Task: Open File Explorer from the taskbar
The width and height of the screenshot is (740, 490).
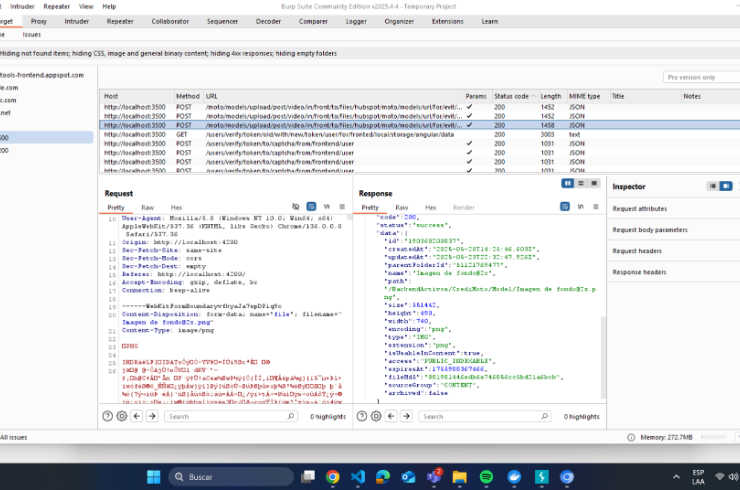Action: [x=459, y=477]
